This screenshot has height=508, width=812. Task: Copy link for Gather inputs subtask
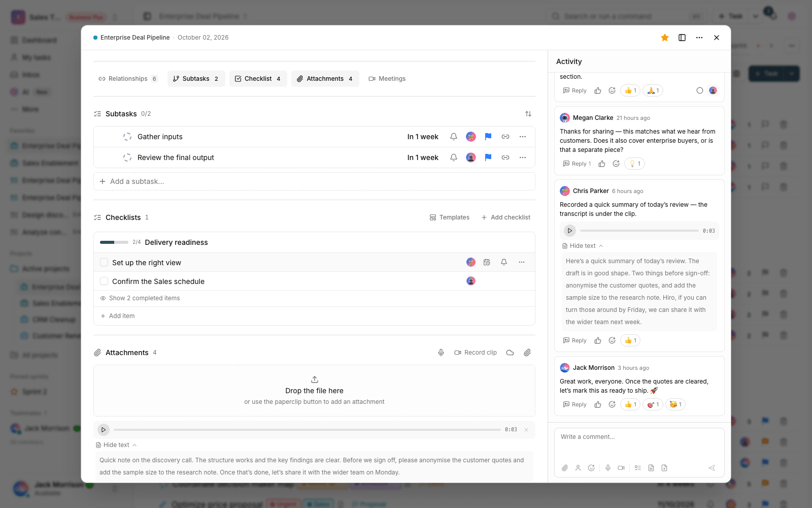point(505,137)
